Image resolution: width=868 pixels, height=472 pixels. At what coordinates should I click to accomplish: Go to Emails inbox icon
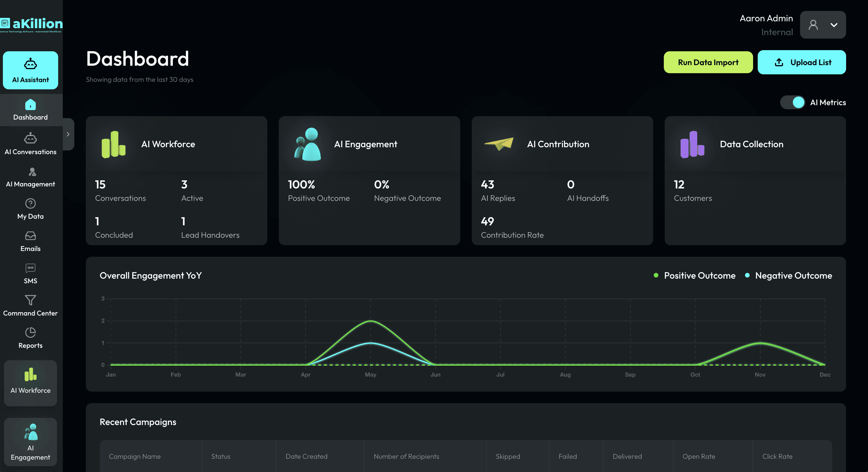(30, 236)
